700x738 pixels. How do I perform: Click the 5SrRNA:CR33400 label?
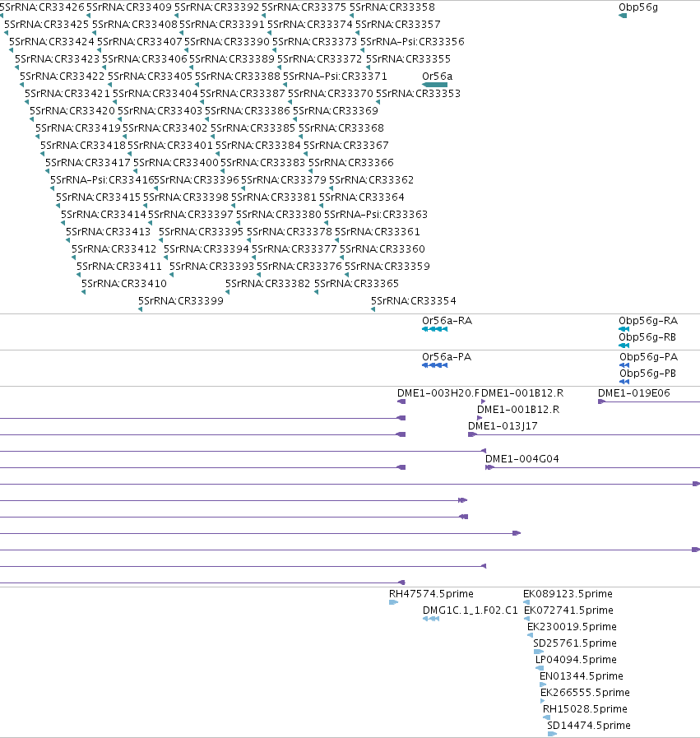pos(176,162)
